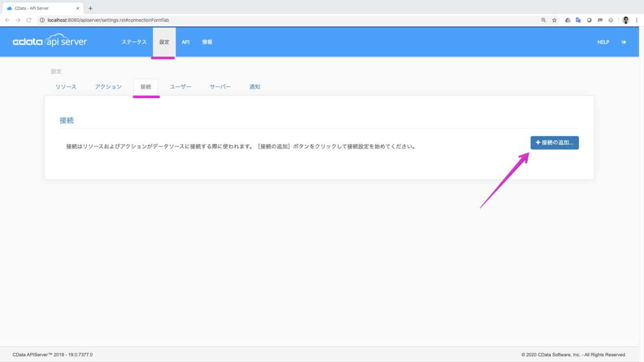The height and width of the screenshot is (362, 644).
Task: Click the 2020 CData Software copyright text
Action: pyautogui.click(x=574, y=354)
